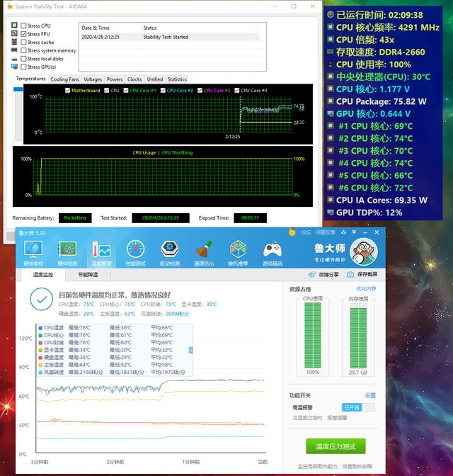Viewport: 453px width, 476px height.
Task: Open the 硬件体检 hardware checkup icon
Action: [33, 251]
